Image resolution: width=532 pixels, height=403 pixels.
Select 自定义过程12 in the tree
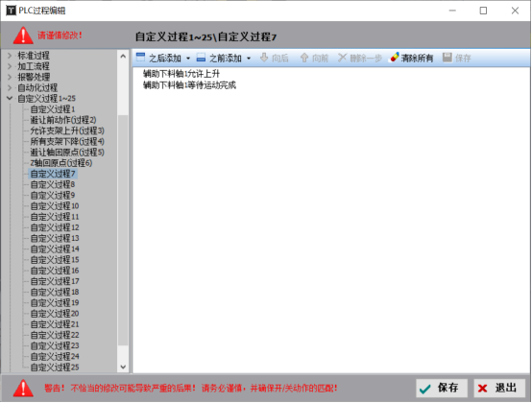55,227
